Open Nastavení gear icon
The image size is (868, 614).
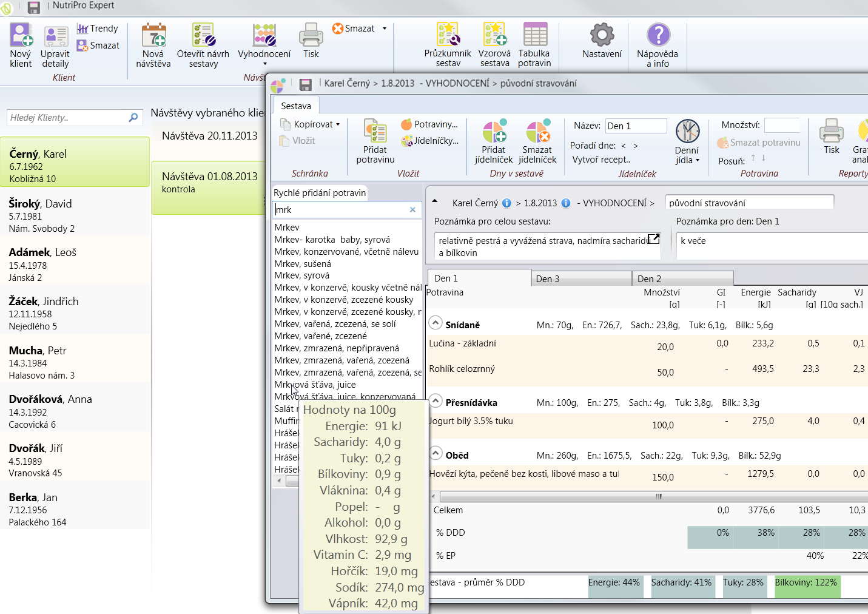pos(602,36)
